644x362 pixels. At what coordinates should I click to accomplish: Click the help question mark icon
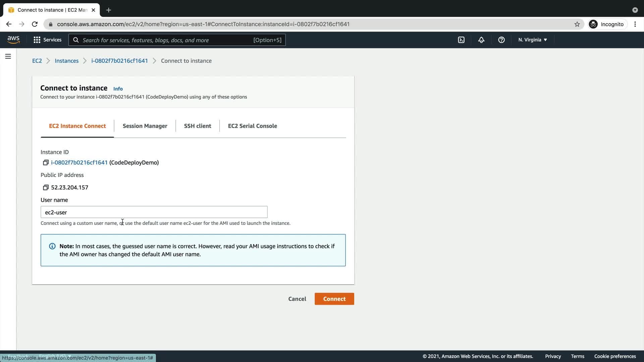501,40
